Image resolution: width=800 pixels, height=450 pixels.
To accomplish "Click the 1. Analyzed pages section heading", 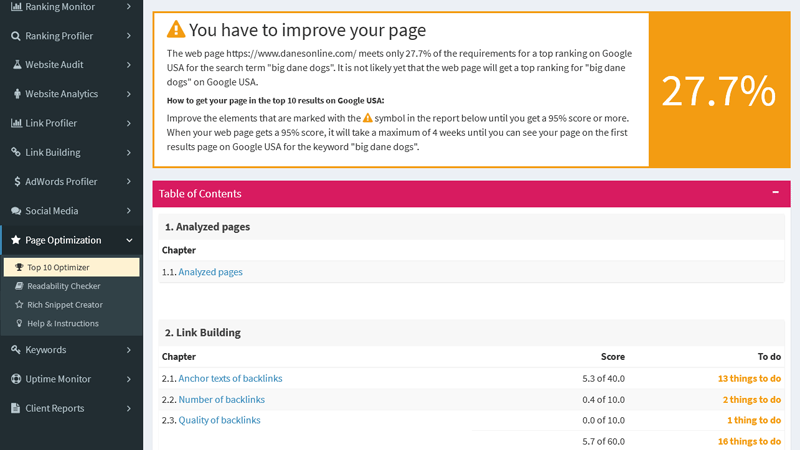I will (x=207, y=227).
